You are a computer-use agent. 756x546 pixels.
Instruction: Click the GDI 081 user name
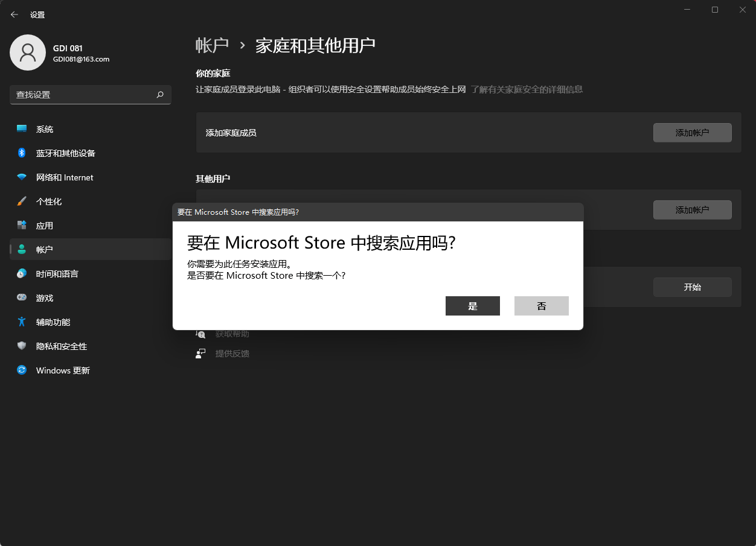(68, 48)
